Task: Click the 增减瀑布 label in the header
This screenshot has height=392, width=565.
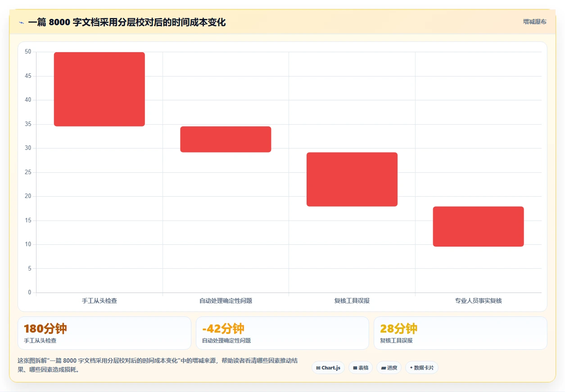Action: [534, 22]
